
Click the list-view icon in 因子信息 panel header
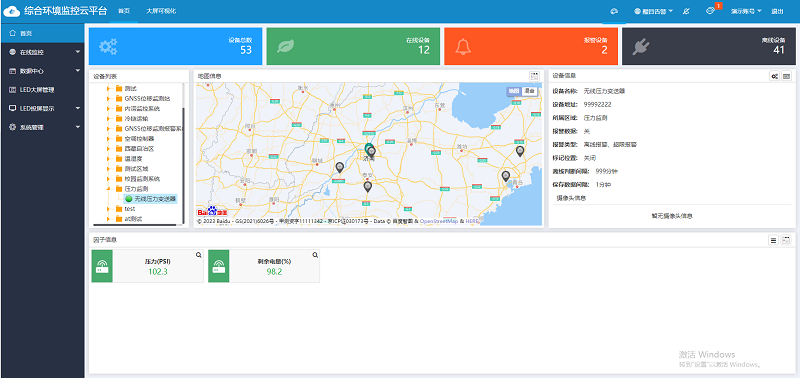[773, 240]
